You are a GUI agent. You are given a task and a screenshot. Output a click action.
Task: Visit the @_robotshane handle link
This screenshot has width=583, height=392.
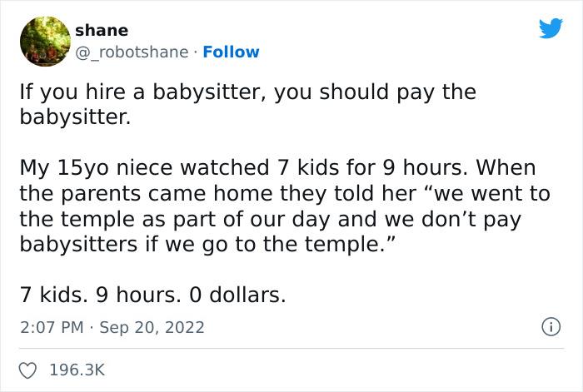[132, 52]
